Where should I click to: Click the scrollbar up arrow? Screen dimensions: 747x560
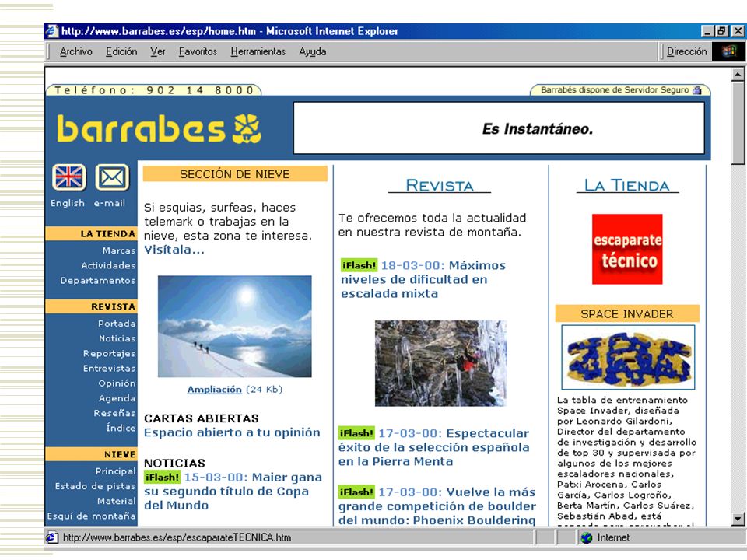tap(738, 75)
